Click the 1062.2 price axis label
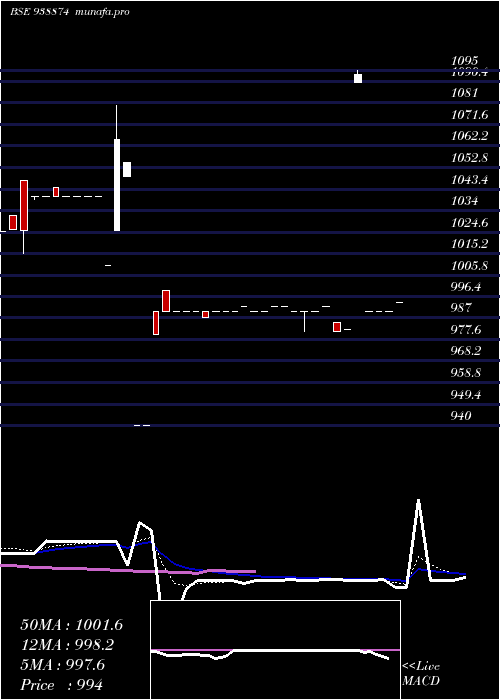Viewport: 500px width, 700px height. coord(470,136)
